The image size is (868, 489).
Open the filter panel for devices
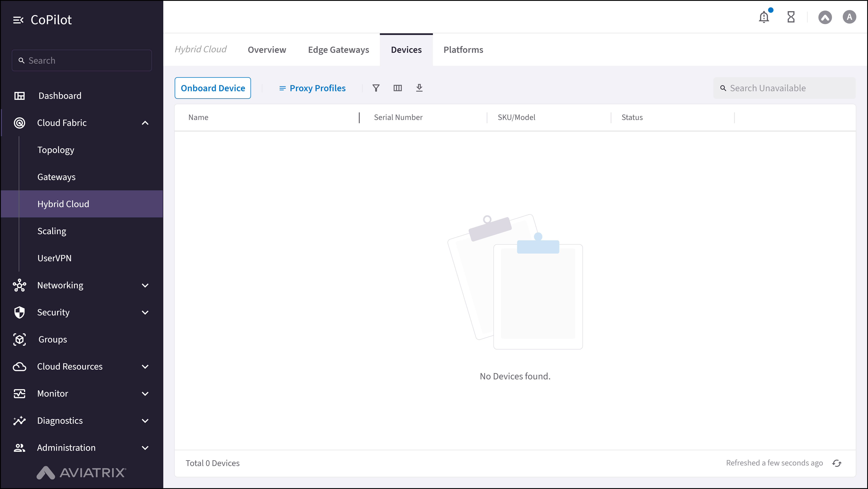(x=376, y=88)
